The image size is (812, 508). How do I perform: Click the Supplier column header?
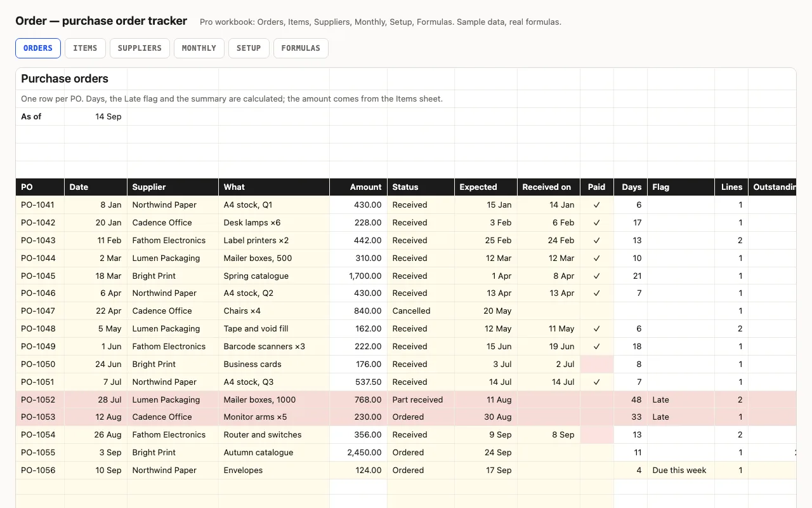pyautogui.click(x=173, y=187)
